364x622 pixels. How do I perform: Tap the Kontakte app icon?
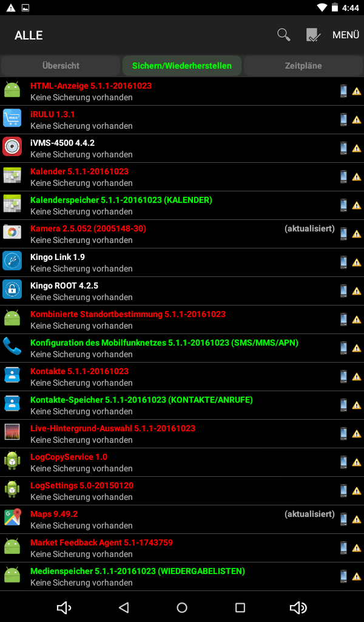click(12, 375)
